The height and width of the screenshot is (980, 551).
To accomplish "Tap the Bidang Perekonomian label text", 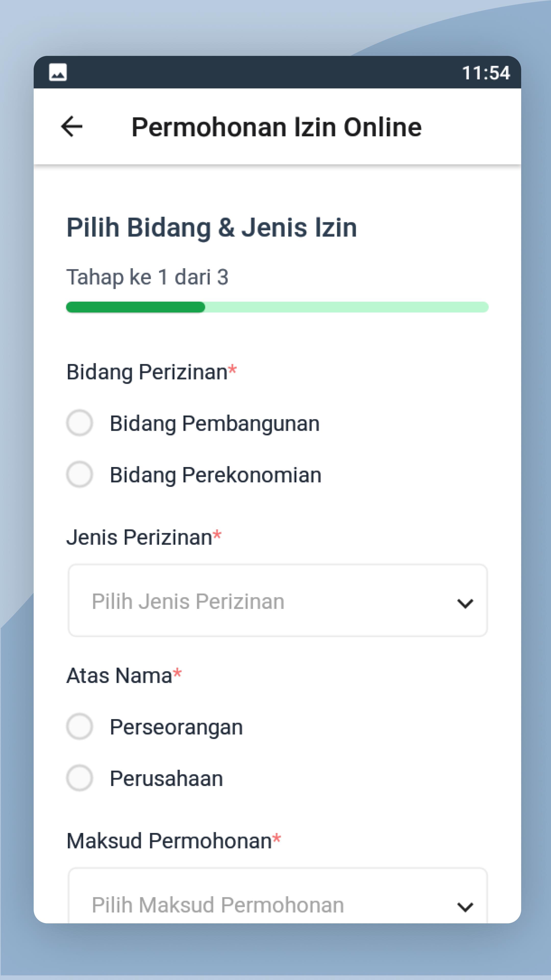I will pos(216,475).
